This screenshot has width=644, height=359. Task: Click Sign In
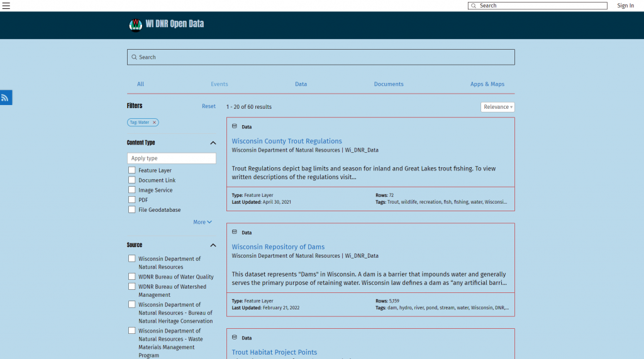[626, 6]
